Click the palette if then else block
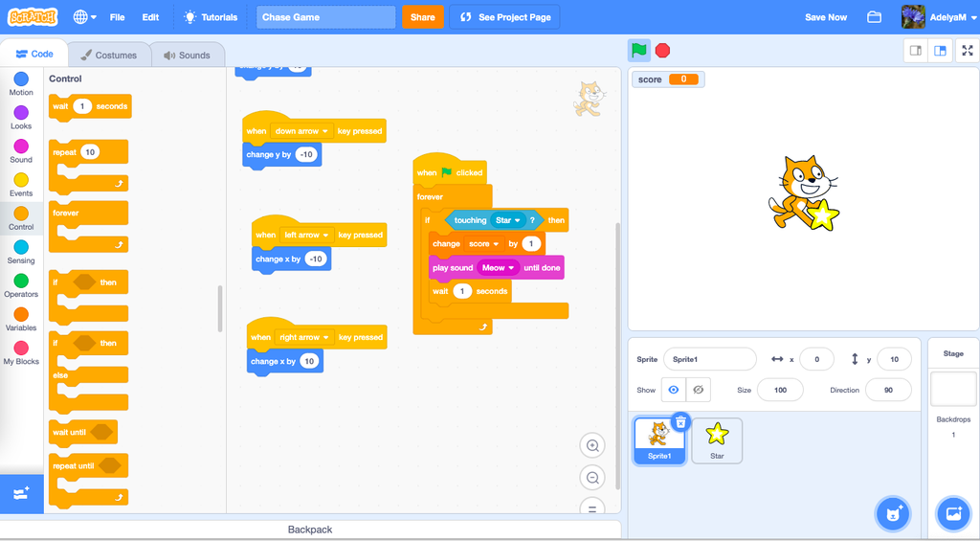The image size is (980, 541). tap(88, 372)
